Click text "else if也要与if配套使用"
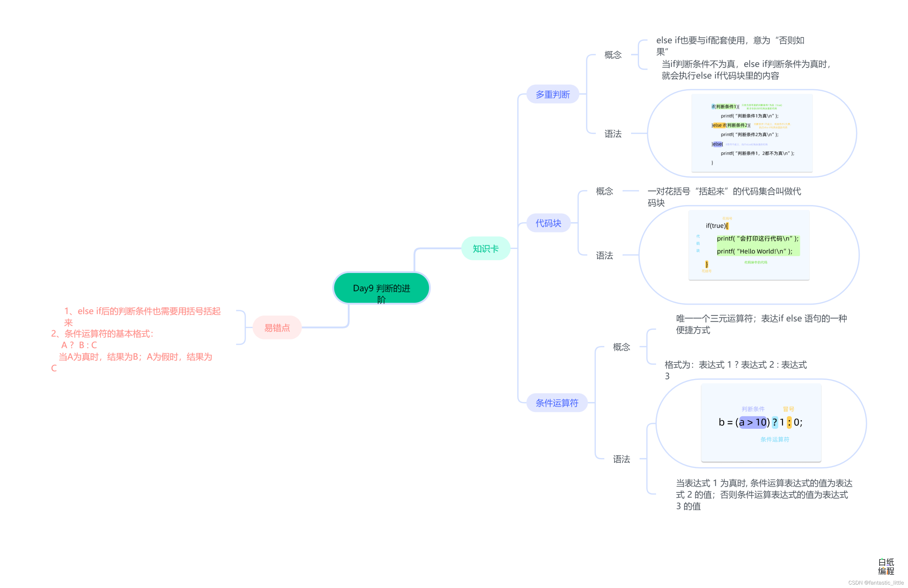Screen dimensions: 908x588 click(730, 46)
